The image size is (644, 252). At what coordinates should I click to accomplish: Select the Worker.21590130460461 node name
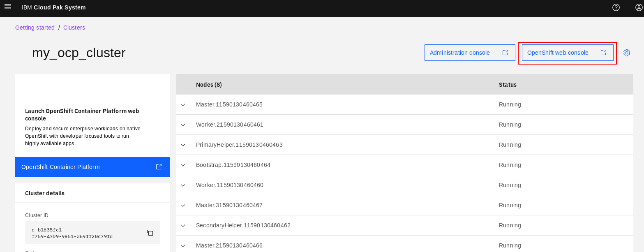tap(230, 125)
